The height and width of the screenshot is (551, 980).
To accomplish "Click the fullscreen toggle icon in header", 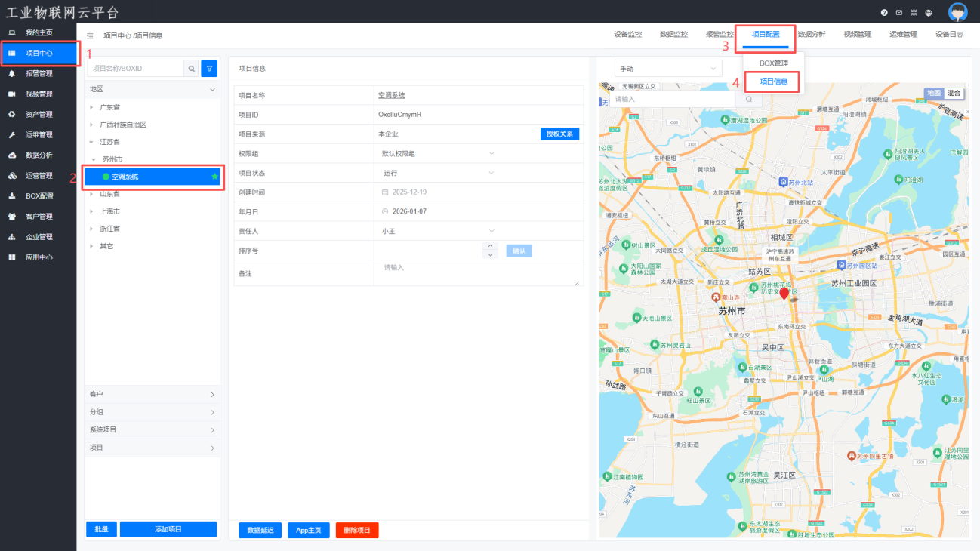I will click(x=914, y=13).
